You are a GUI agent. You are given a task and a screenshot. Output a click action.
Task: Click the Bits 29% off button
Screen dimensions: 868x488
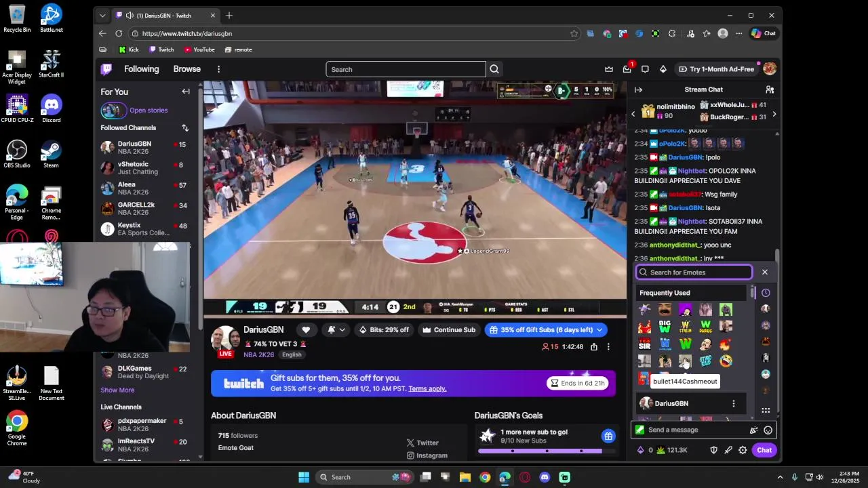point(384,330)
